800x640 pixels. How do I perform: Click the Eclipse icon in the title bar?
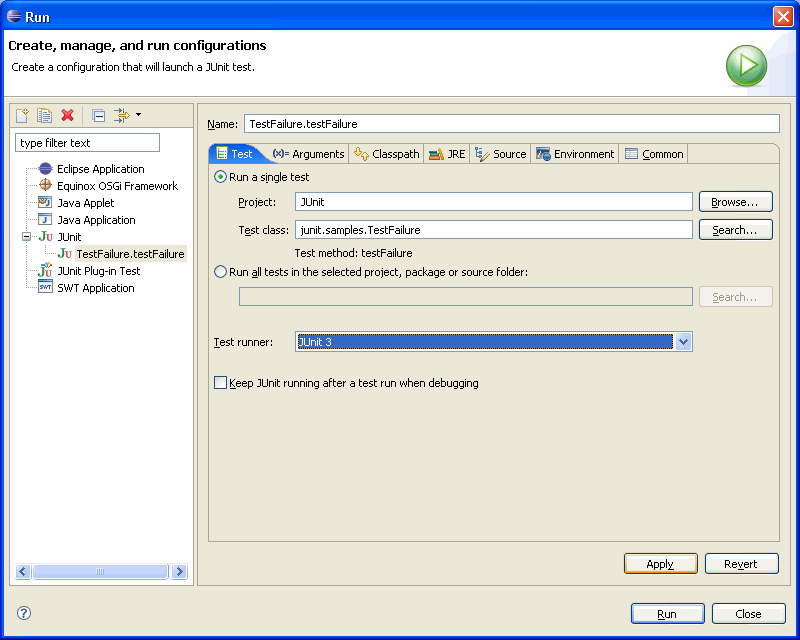[14, 16]
